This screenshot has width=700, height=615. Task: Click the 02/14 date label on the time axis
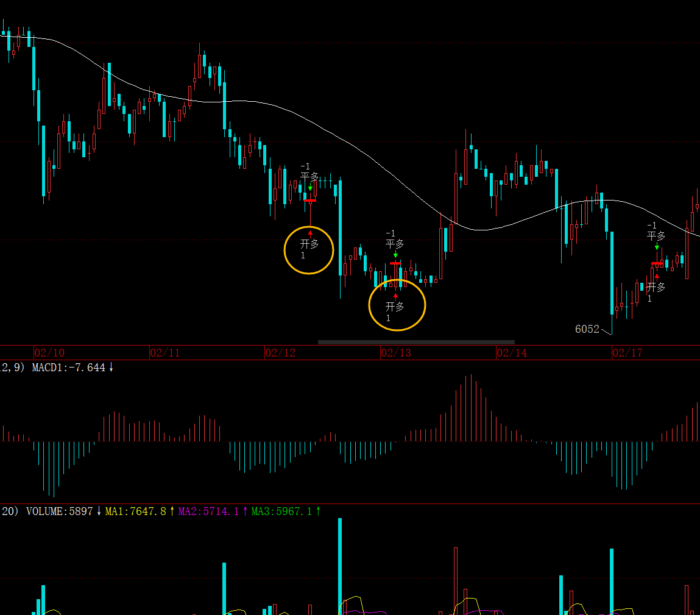(x=512, y=353)
